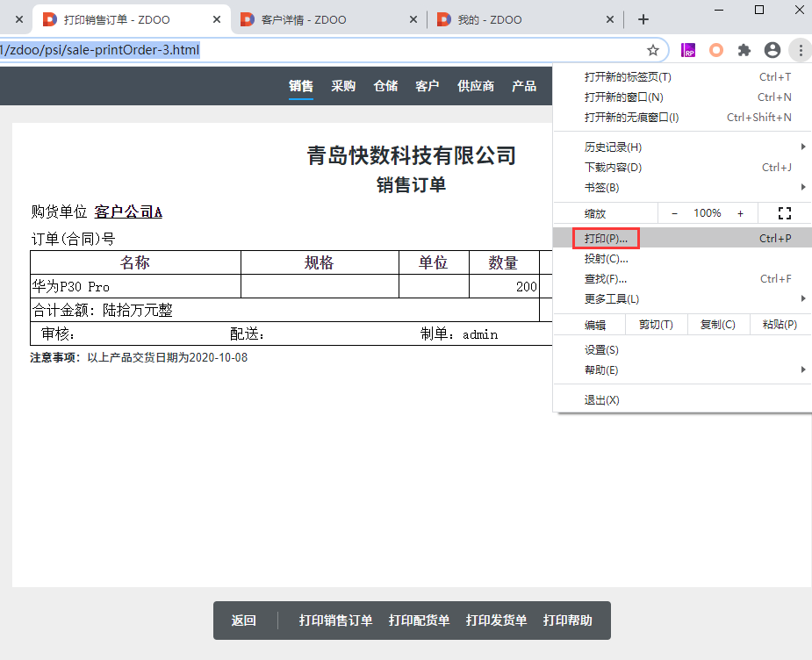Open the 客户公司A customer link

[128, 212]
